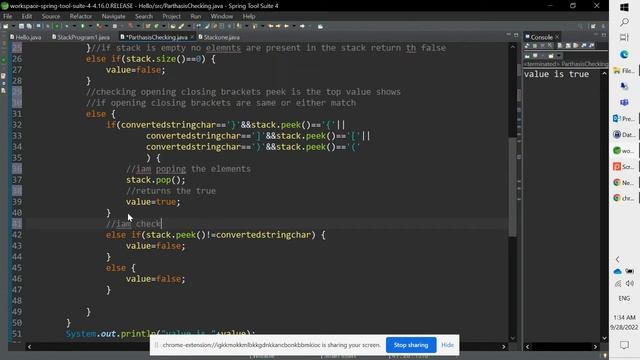Viewport: 640px width, 360px height.
Task: Click the editor horizontal scrollbar right arrow
Action: pos(503,347)
